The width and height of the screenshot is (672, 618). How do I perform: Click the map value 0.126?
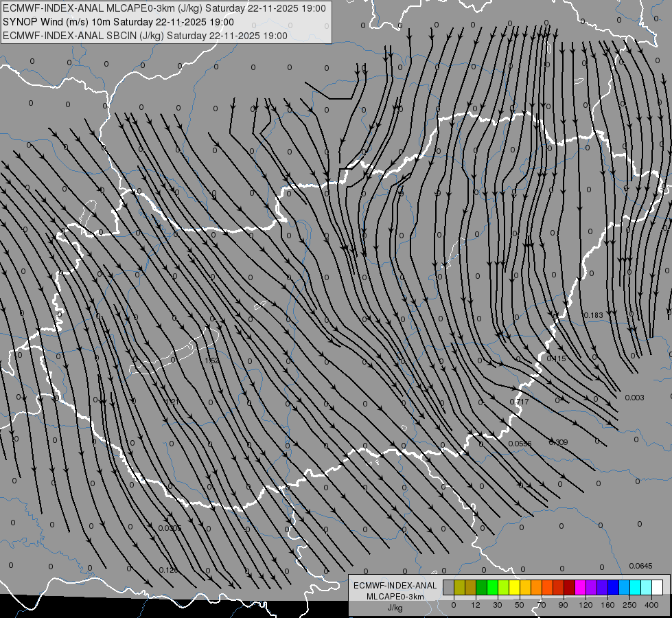point(168,570)
